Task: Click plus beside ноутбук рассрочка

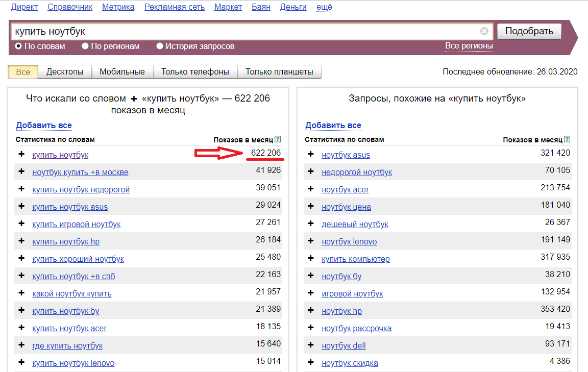Action: pyautogui.click(x=310, y=328)
